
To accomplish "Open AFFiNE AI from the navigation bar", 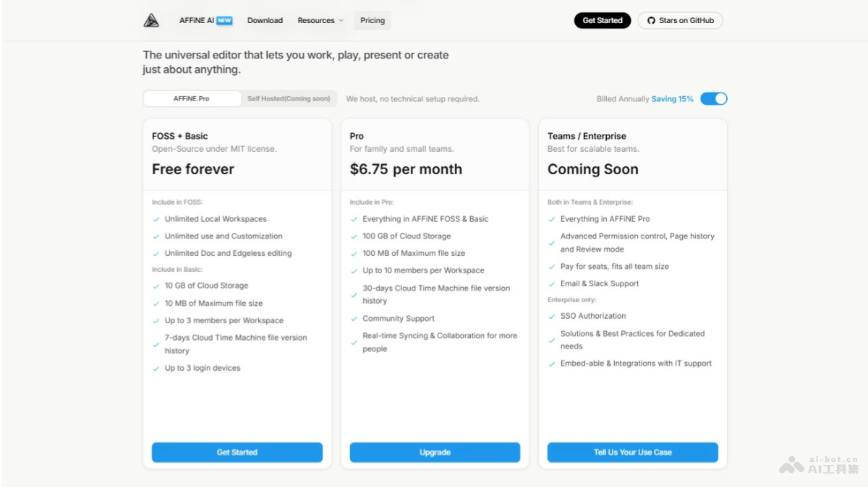I will pyautogui.click(x=197, y=21).
